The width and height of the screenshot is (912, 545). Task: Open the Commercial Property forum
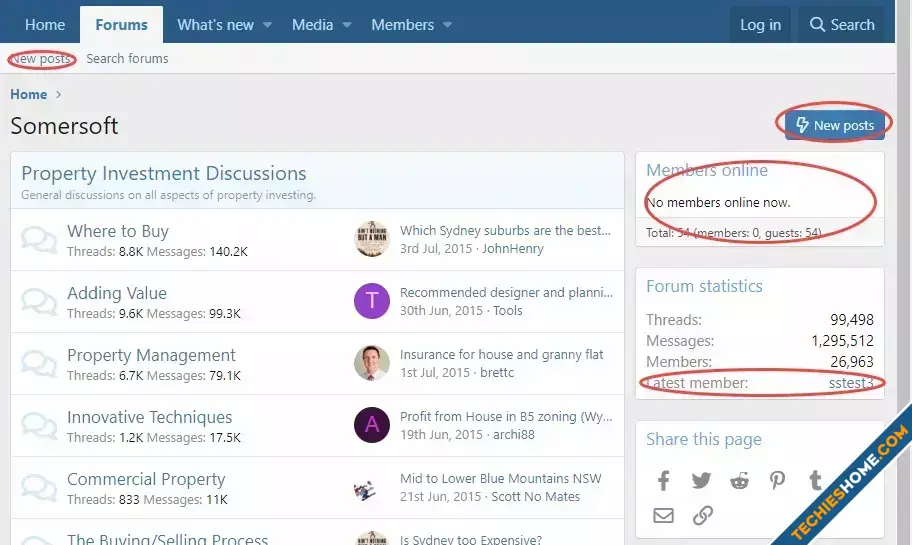tap(146, 479)
